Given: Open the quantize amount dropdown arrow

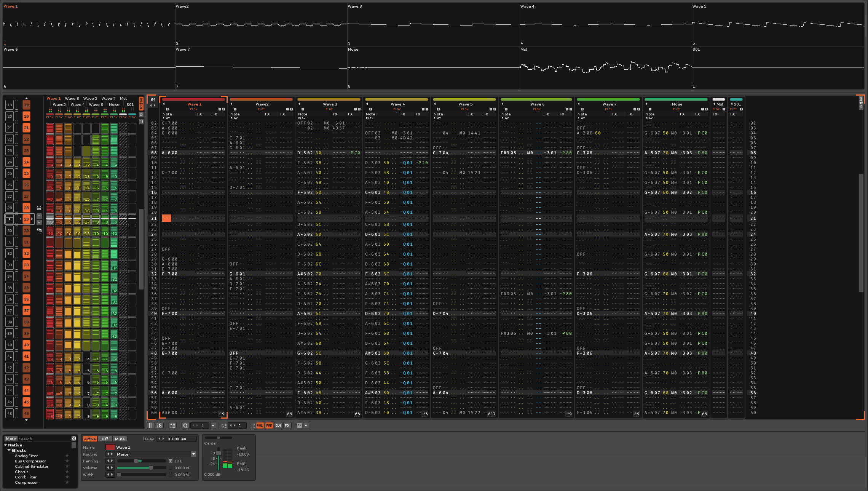Looking at the screenshot, I should pos(213,425).
